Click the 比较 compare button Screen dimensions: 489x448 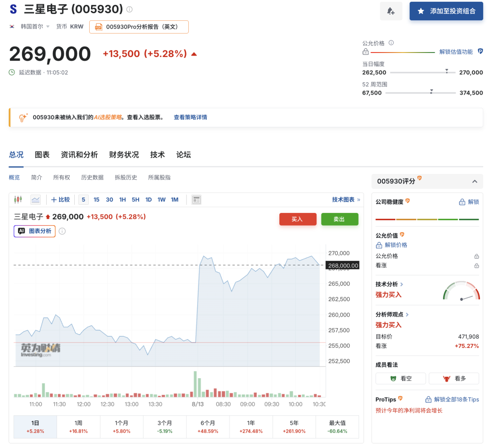(x=61, y=200)
